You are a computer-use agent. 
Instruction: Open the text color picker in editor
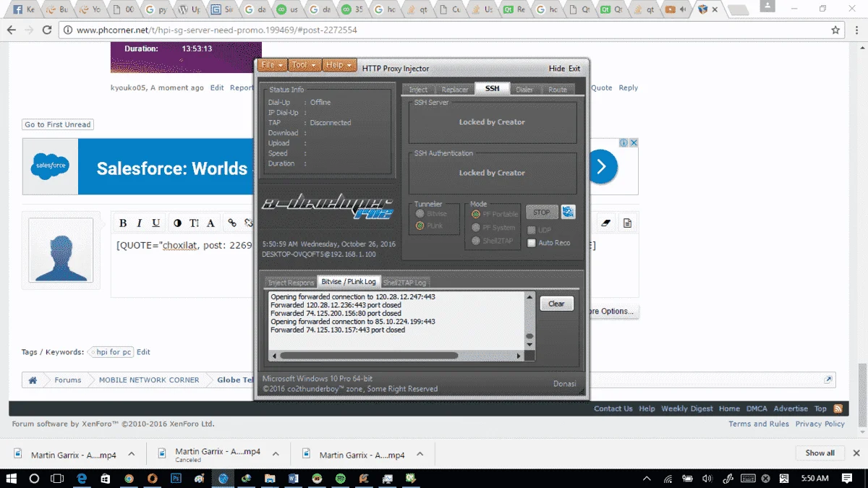(x=176, y=223)
